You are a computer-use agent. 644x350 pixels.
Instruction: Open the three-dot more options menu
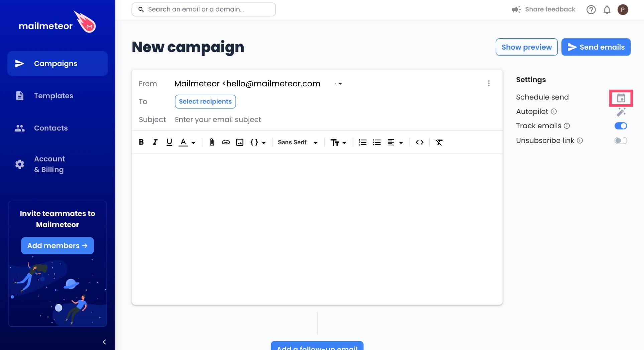pyautogui.click(x=489, y=83)
